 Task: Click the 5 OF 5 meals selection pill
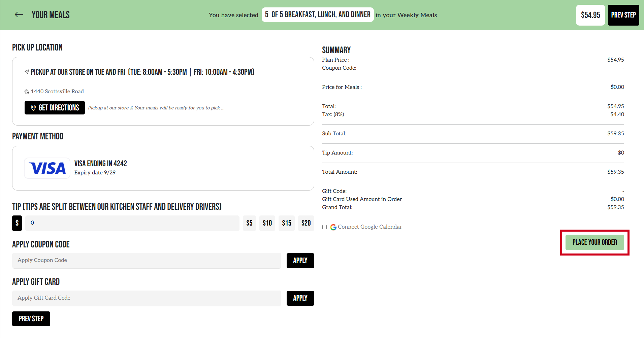point(317,14)
